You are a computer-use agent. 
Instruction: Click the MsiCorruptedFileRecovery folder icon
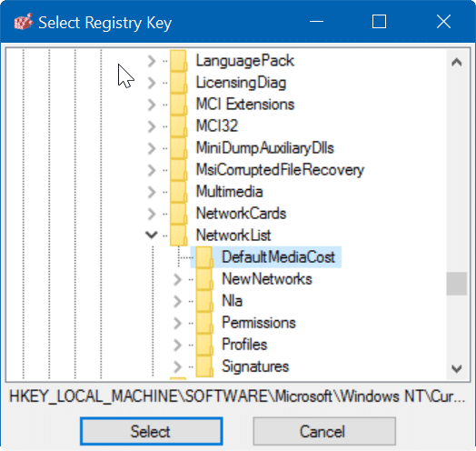pos(178,170)
